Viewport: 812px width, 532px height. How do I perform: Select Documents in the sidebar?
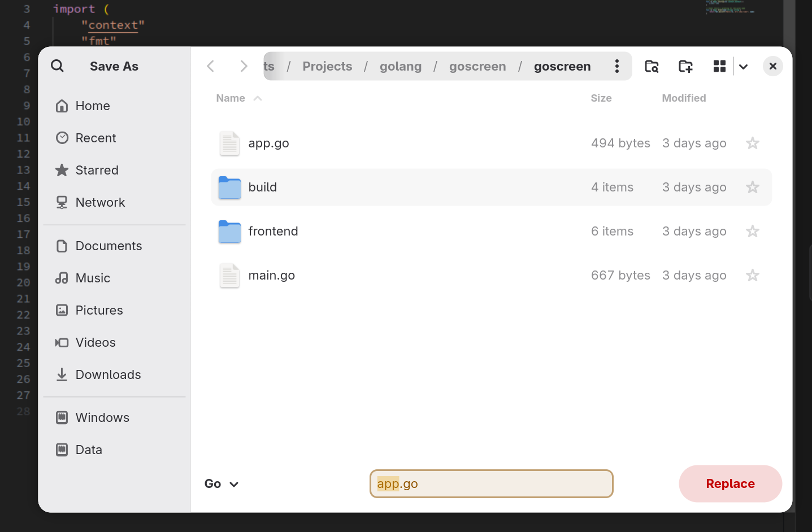click(x=108, y=246)
